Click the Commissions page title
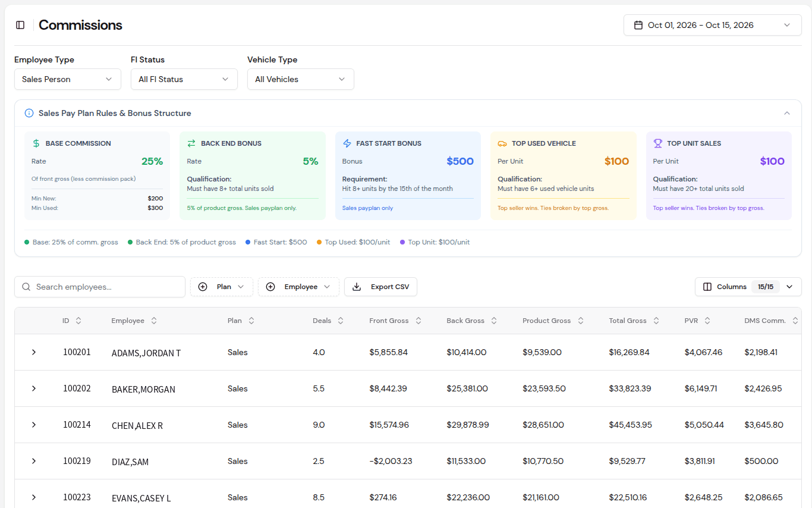This screenshot has width=812, height=508. tap(80, 25)
